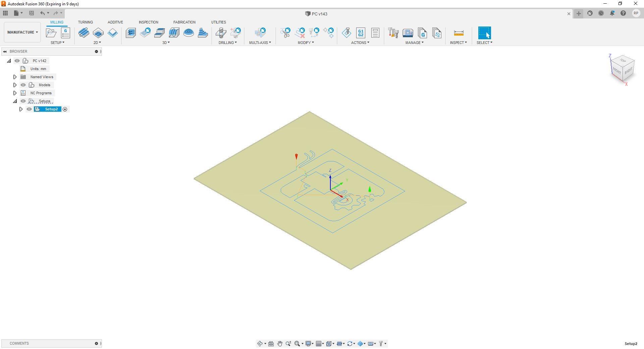Collapse the PC v142 root node
The width and height of the screenshot is (644, 349).
9,61
